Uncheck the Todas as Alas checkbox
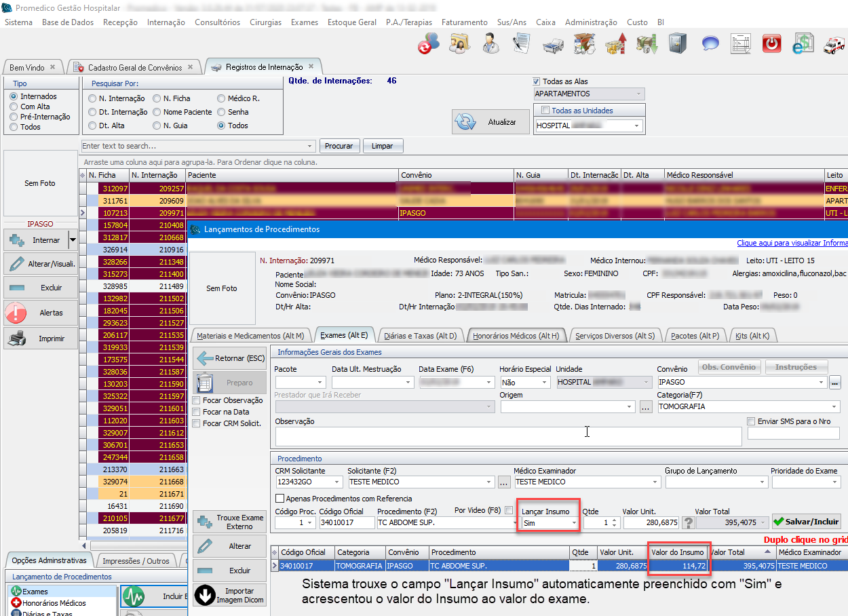This screenshot has width=848, height=616. pyautogui.click(x=537, y=81)
